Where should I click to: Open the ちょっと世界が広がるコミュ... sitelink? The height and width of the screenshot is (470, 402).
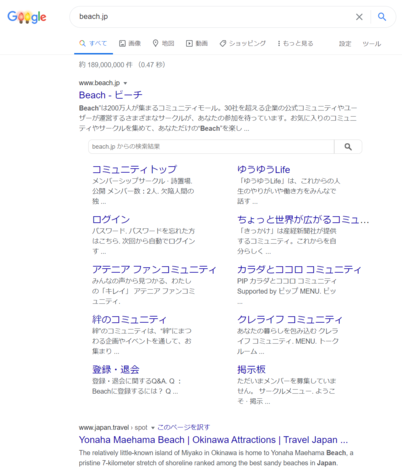(x=303, y=219)
